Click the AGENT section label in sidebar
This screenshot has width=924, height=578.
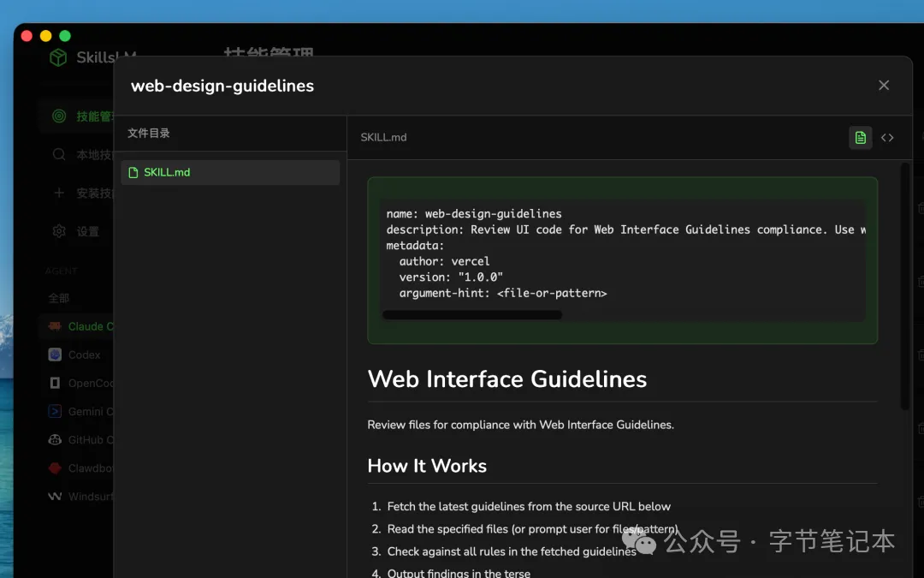[61, 271]
